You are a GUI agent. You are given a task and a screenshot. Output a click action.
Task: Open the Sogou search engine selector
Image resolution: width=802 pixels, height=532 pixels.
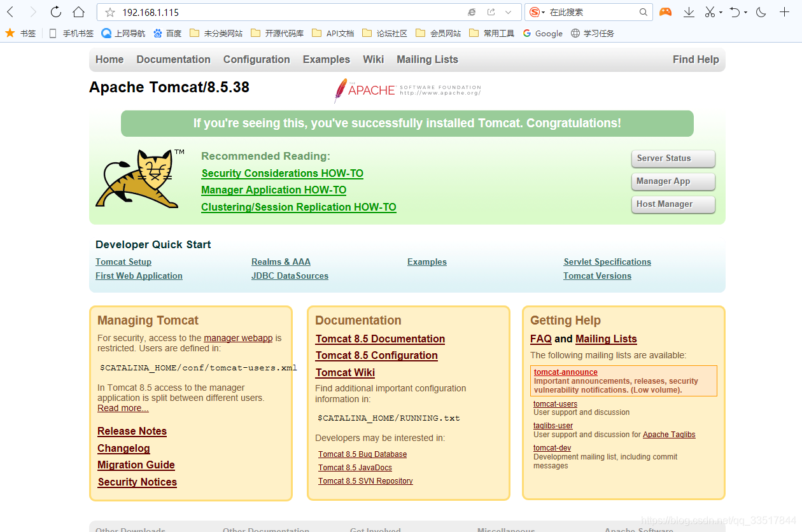point(537,12)
